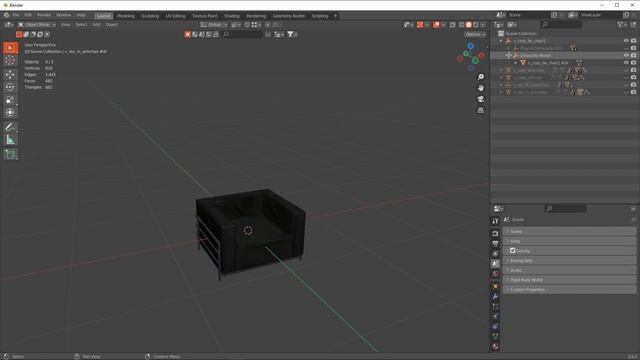Select the Move tool
640x360 pixels.
pyautogui.click(x=10, y=75)
